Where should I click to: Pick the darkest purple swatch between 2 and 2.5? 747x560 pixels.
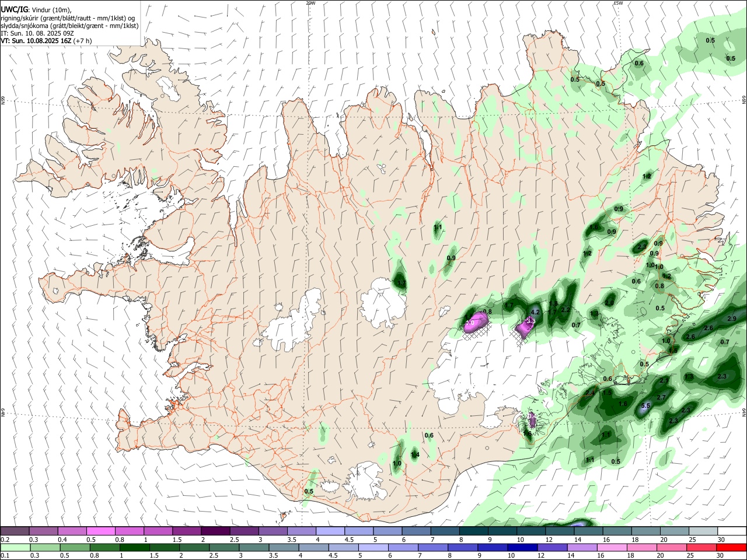[215, 531]
